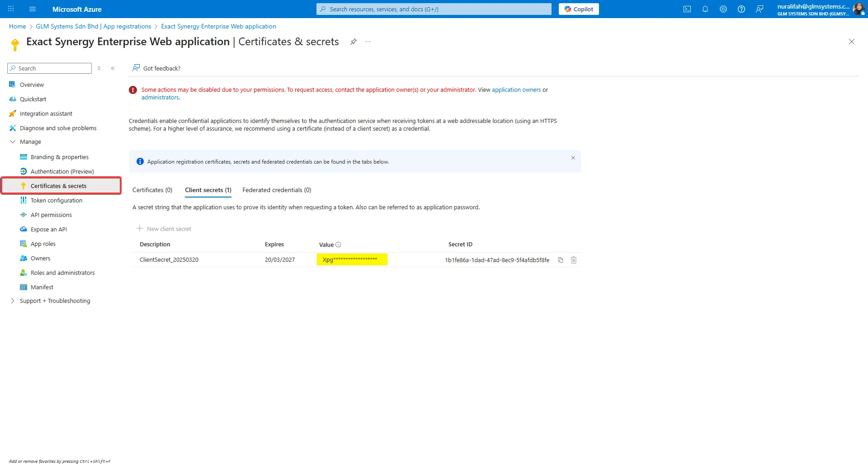Expand Support + Troubleshooting section

click(13, 301)
